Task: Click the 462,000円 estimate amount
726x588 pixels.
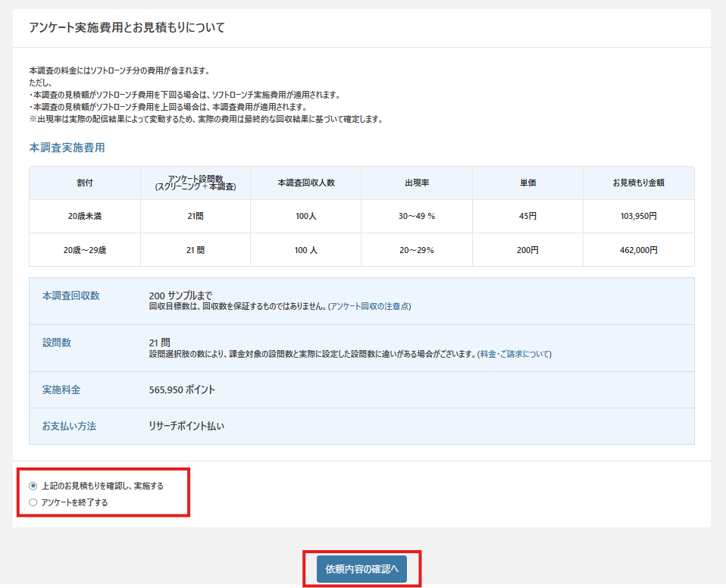Action: point(638,250)
